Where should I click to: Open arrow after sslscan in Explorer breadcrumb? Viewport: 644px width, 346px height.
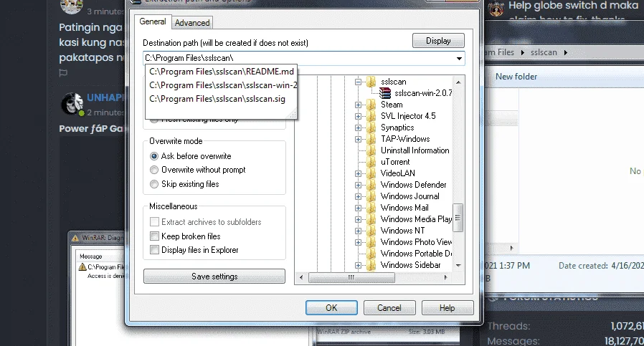566,52
